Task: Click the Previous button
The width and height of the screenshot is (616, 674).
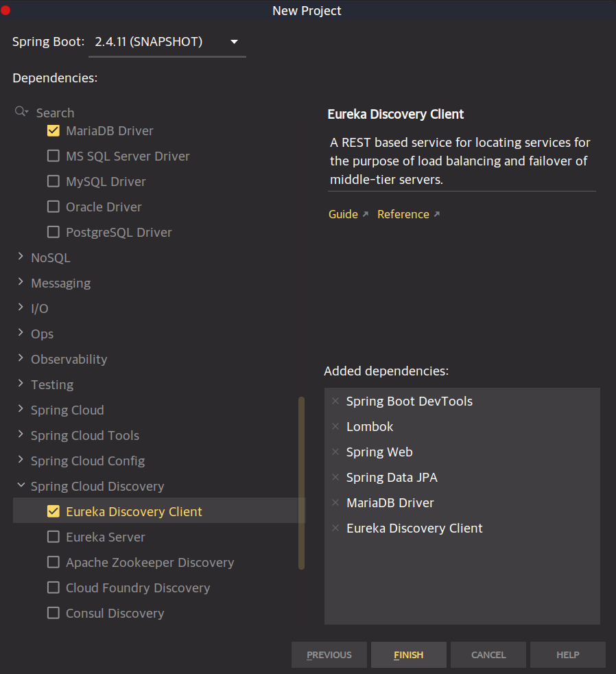Action: point(329,655)
